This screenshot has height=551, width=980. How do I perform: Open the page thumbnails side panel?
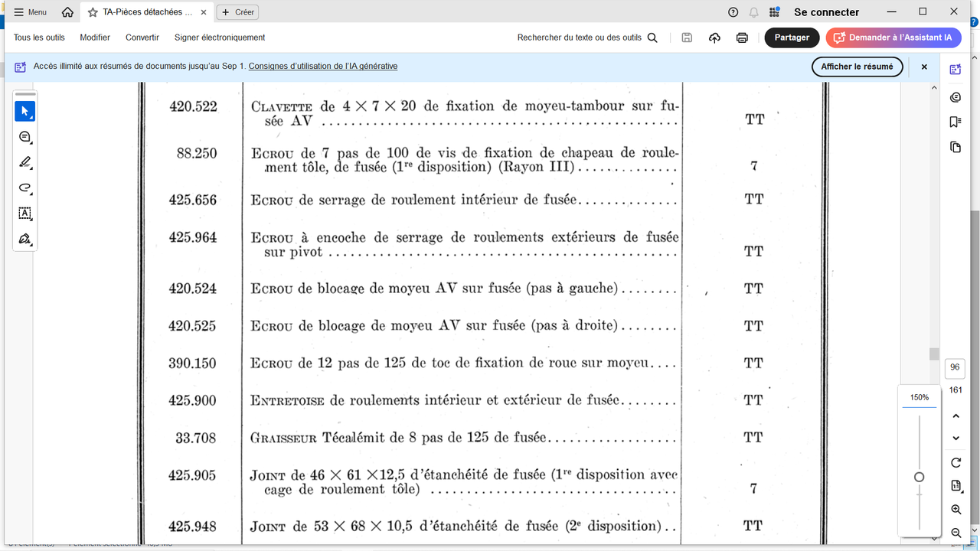coord(955,147)
